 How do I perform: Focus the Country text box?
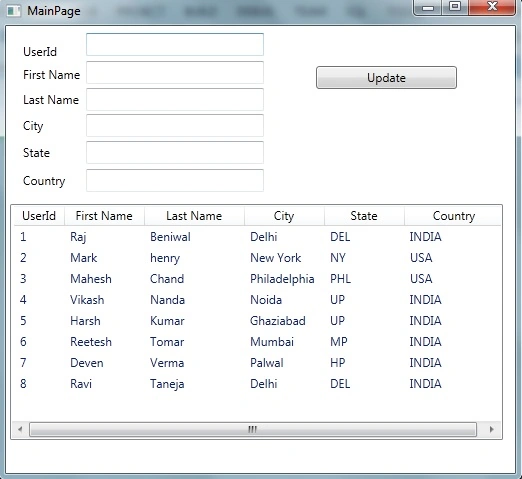(175, 180)
